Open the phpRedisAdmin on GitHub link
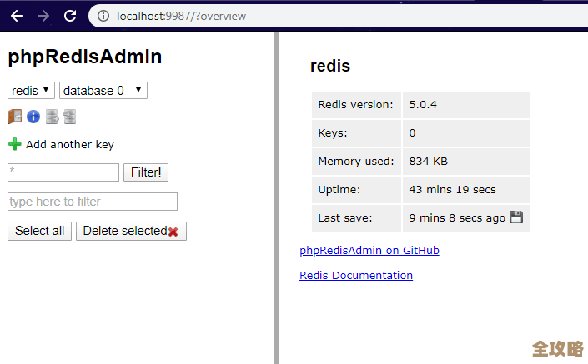The width and height of the screenshot is (588, 364). (369, 250)
